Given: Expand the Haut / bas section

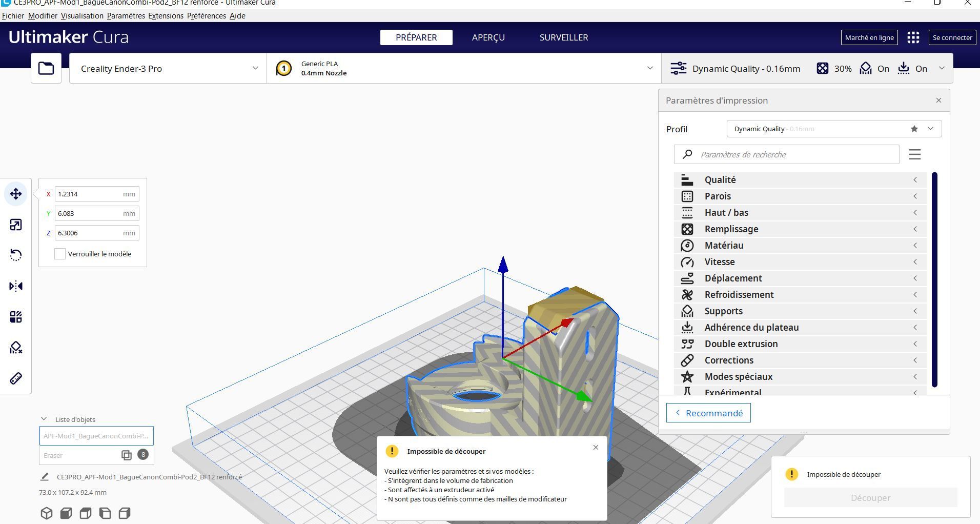Looking at the screenshot, I should pos(800,212).
